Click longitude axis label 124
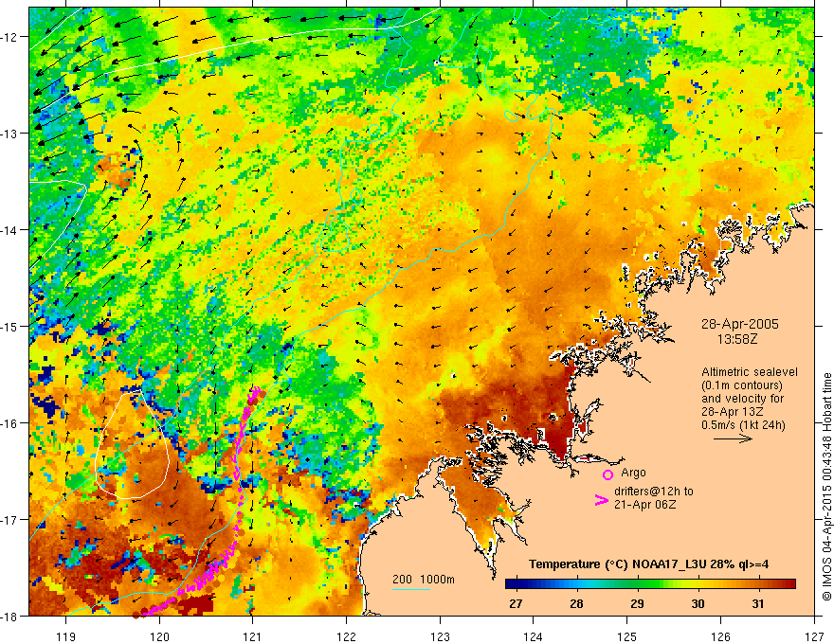This screenshot has width=834, height=644. pos(533,636)
